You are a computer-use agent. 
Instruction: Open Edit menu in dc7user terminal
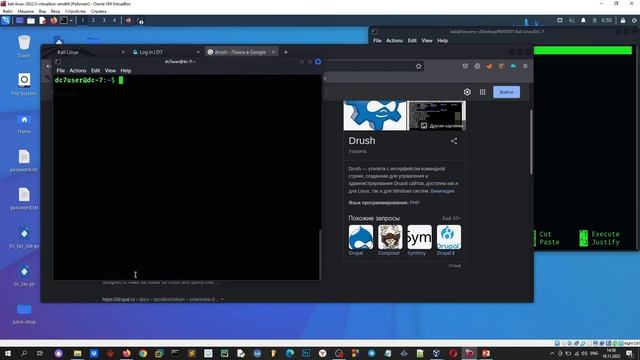96,71
